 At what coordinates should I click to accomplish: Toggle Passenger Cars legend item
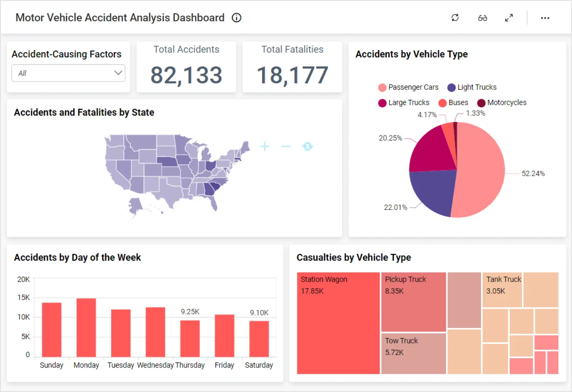[409, 87]
